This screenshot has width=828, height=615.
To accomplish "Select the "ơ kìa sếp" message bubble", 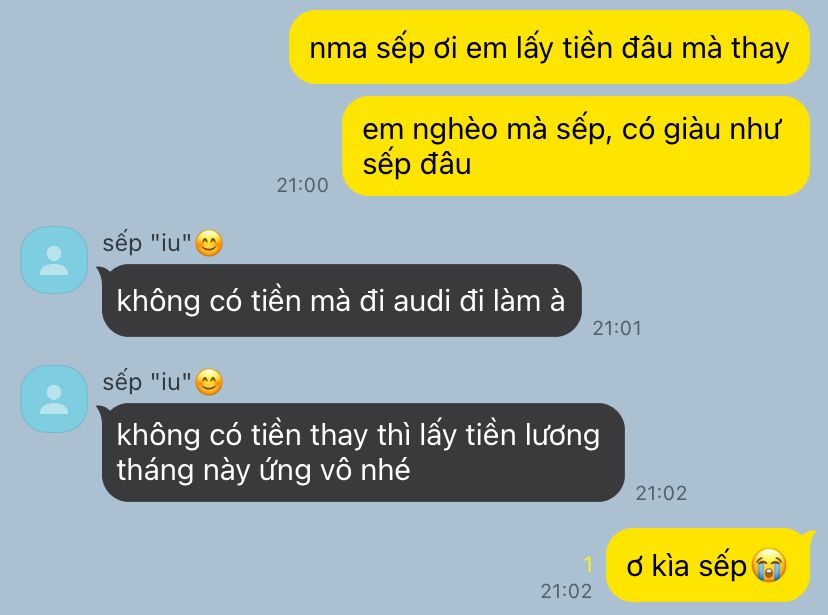I will (710, 565).
